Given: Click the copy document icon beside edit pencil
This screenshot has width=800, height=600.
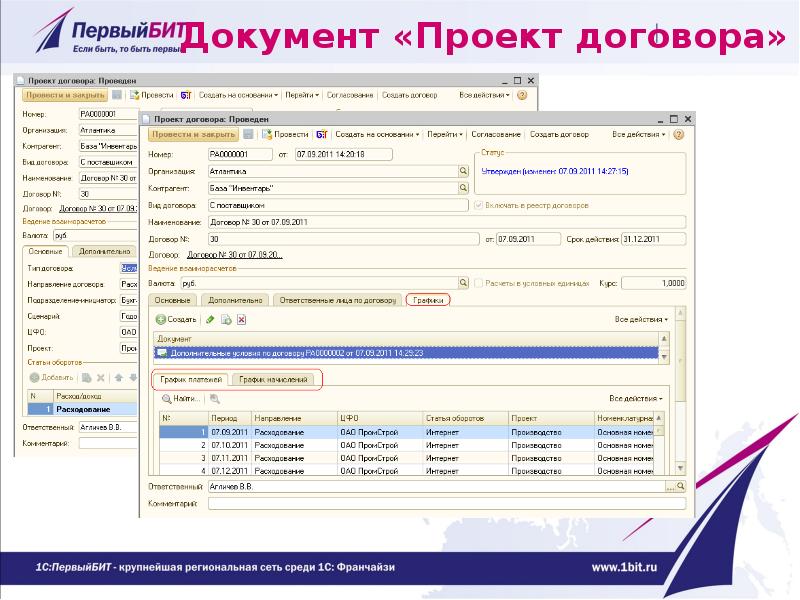Looking at the screenshot, I should point(226,320).
